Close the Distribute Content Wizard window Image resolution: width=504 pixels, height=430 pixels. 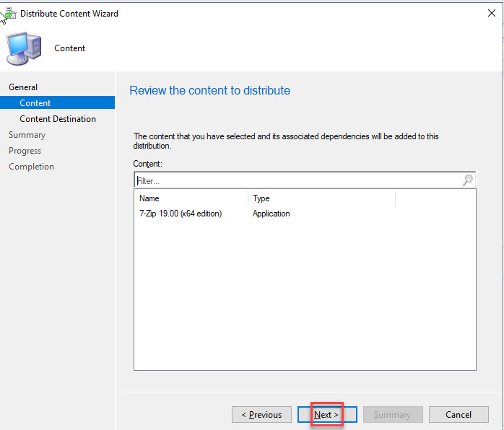(492, 13)
